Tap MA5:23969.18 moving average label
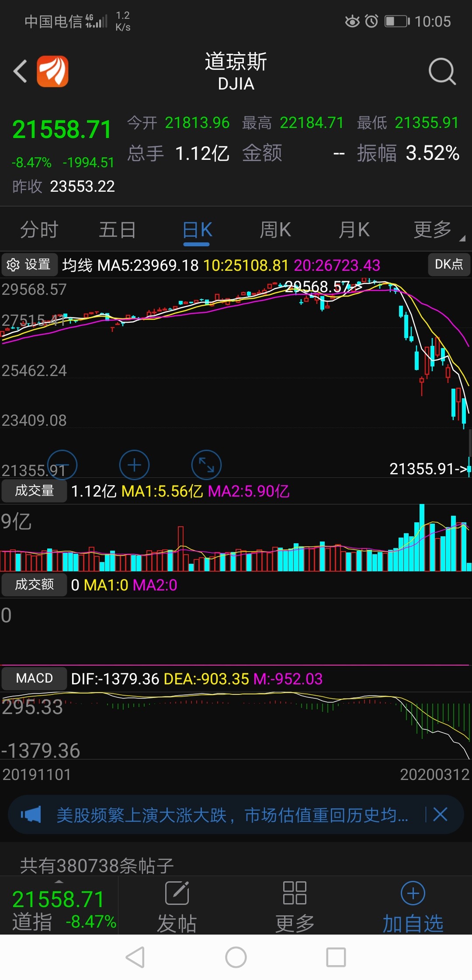This screenshot has width=472, height=980. click(x=148, y=265)
